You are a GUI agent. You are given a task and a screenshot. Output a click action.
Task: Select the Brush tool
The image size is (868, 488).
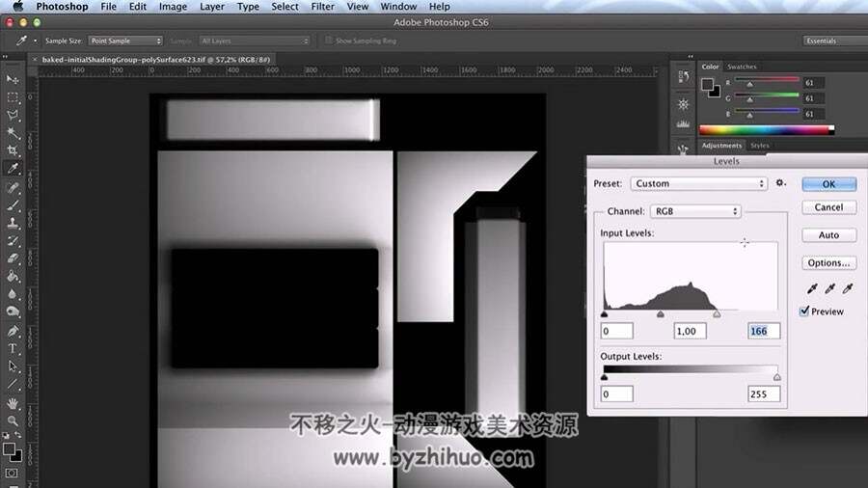(x=13, y=205)
